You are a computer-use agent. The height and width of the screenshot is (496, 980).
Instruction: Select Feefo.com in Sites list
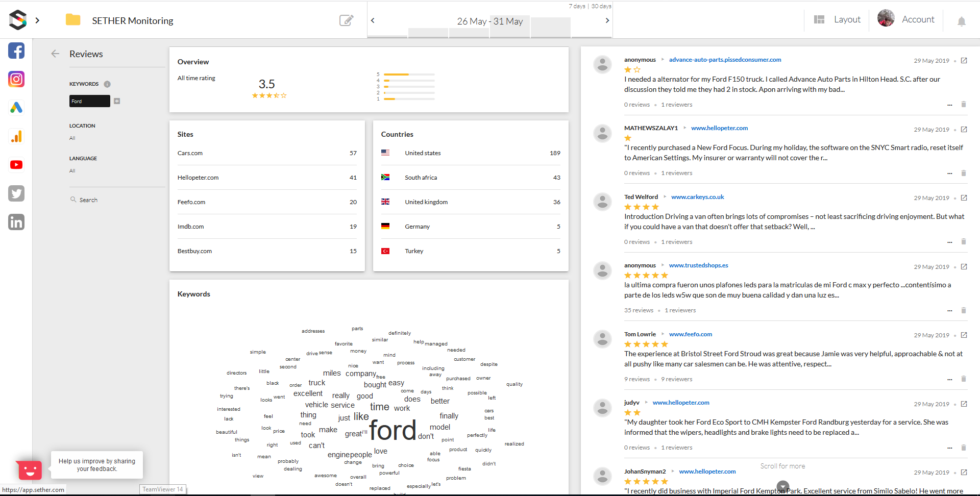(x=267, y=202)
